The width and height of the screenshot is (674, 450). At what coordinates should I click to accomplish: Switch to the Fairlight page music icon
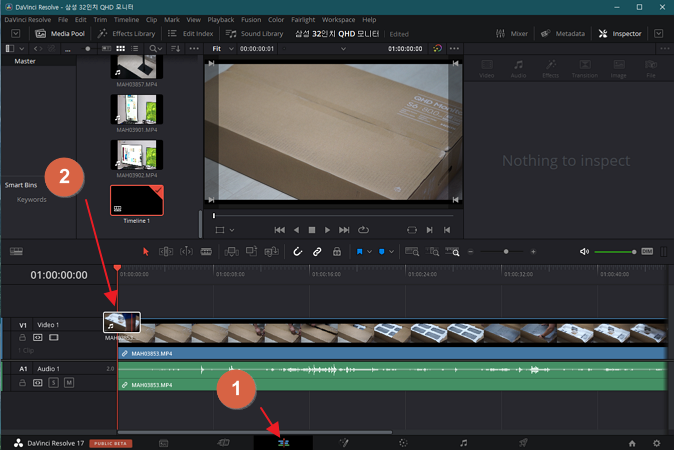point(463,443)
